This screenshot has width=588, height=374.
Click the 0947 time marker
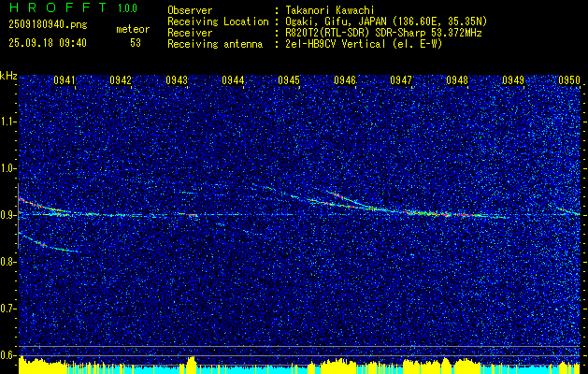tap(401, 80)
